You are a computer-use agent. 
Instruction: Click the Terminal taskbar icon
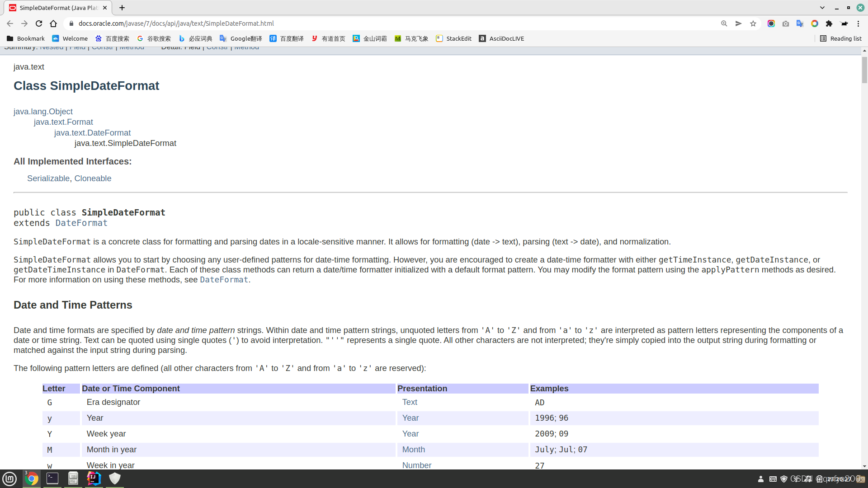52,479
